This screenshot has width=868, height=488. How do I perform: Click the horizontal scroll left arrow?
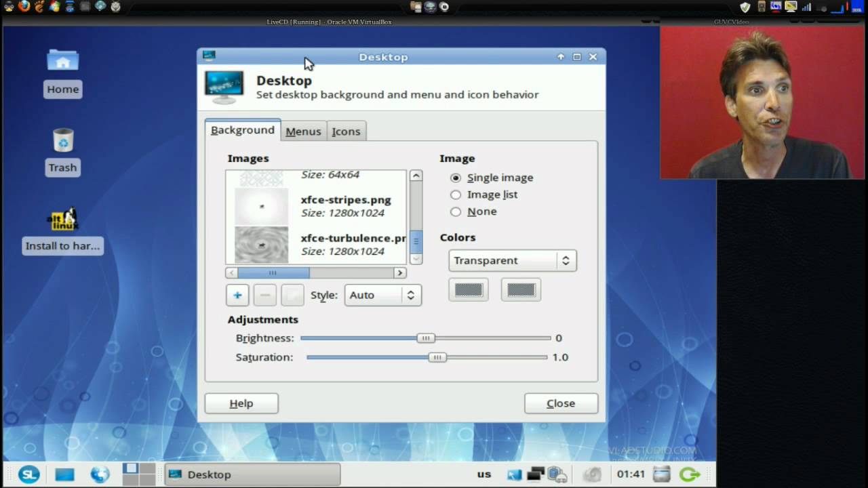click(232, 272)
